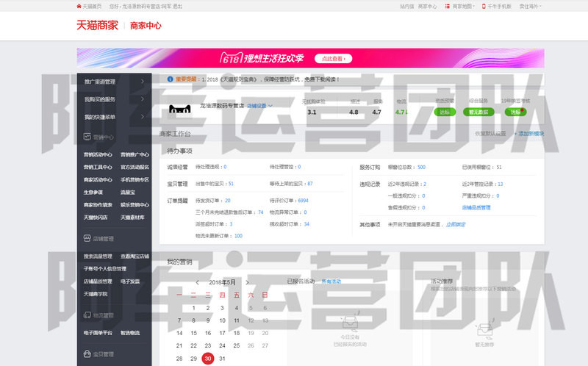
Task: Select highlighted date 30 in calendar
Action: (208, 359)
